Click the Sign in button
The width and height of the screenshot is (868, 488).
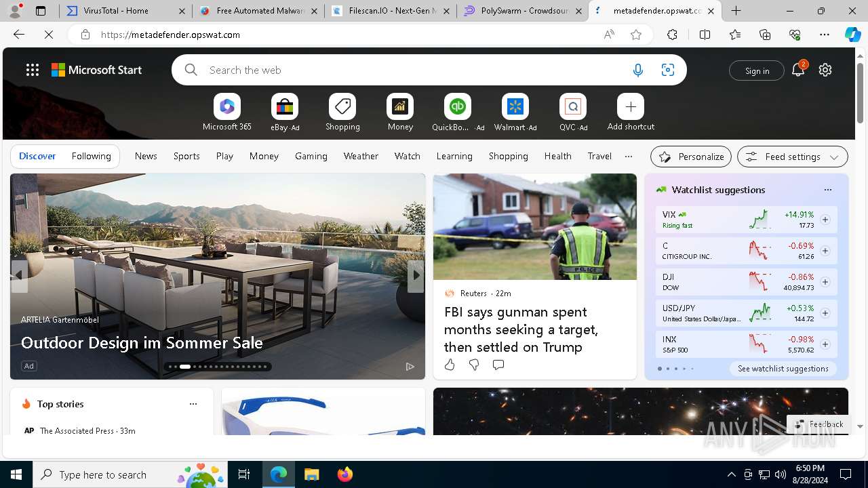click(757, 70)
